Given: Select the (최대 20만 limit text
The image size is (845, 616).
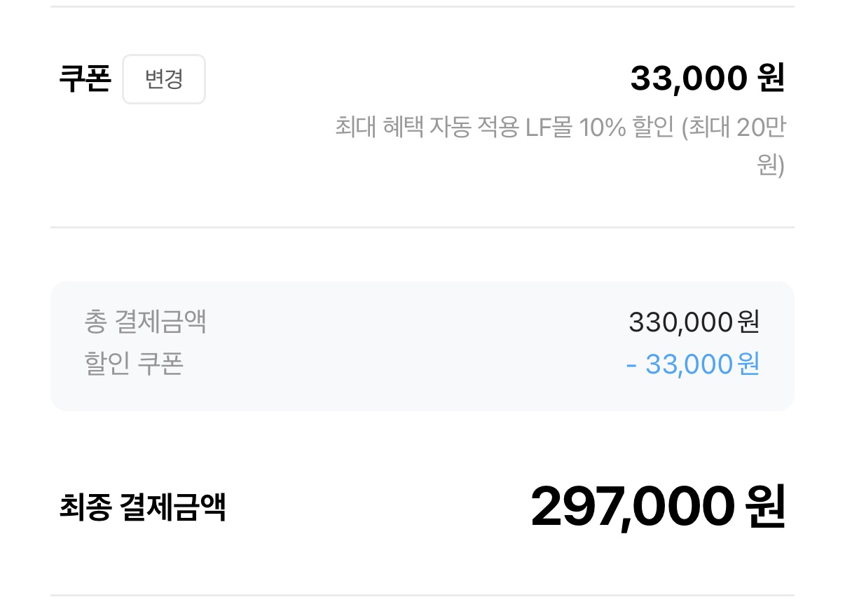Looking at the screenshot, I should [x=733, y=128].
